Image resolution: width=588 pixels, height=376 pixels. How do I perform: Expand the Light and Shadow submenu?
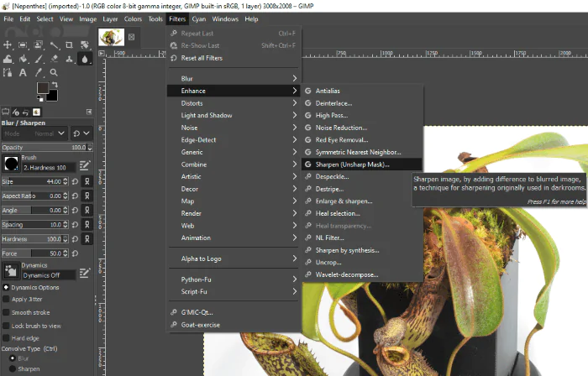click(233, 115)
